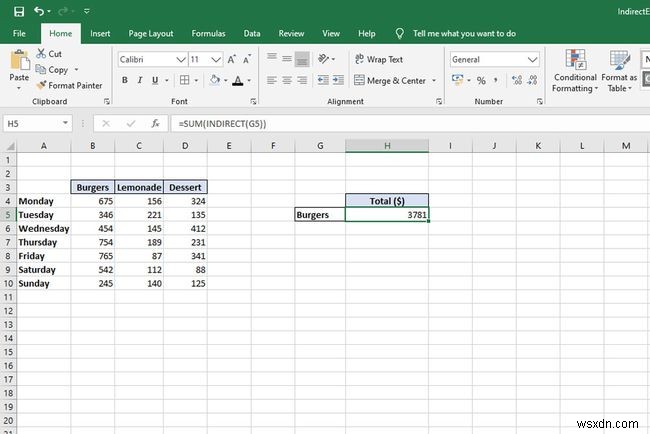Screen dimensions: 650x434
Task: Open the Formulas ribbon tab
Action: (209, 34)
